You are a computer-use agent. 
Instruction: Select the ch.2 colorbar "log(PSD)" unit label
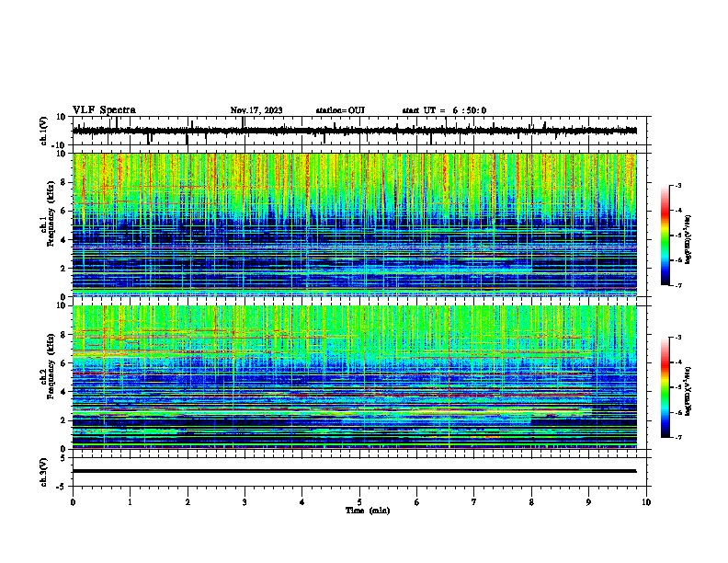688,391
